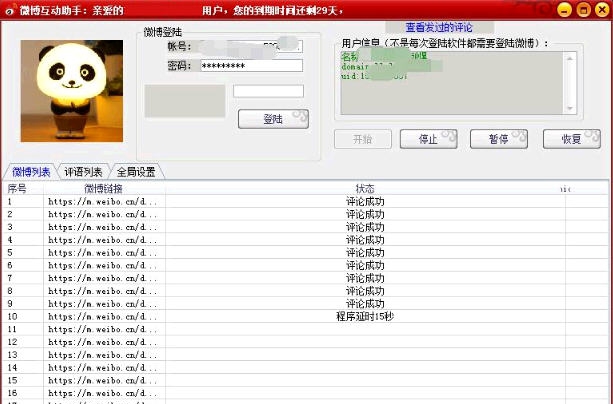The image size is (613, 404).
Task: Select weibo link in row 15
Action: pos(103,380)
